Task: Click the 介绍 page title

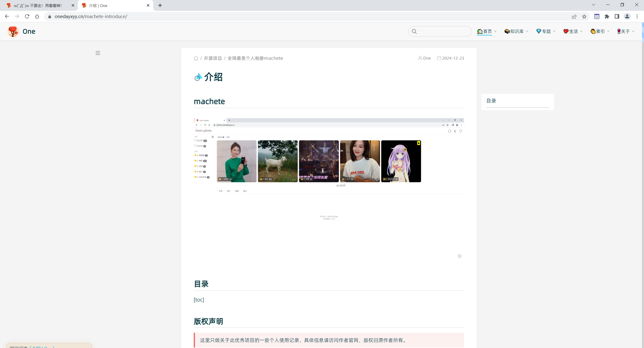Action: click(213, 77)
